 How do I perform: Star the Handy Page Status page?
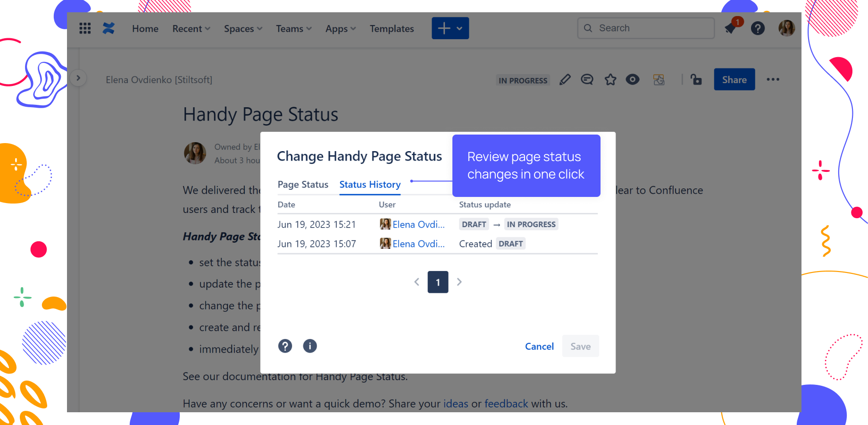click(x=610, y=79)
